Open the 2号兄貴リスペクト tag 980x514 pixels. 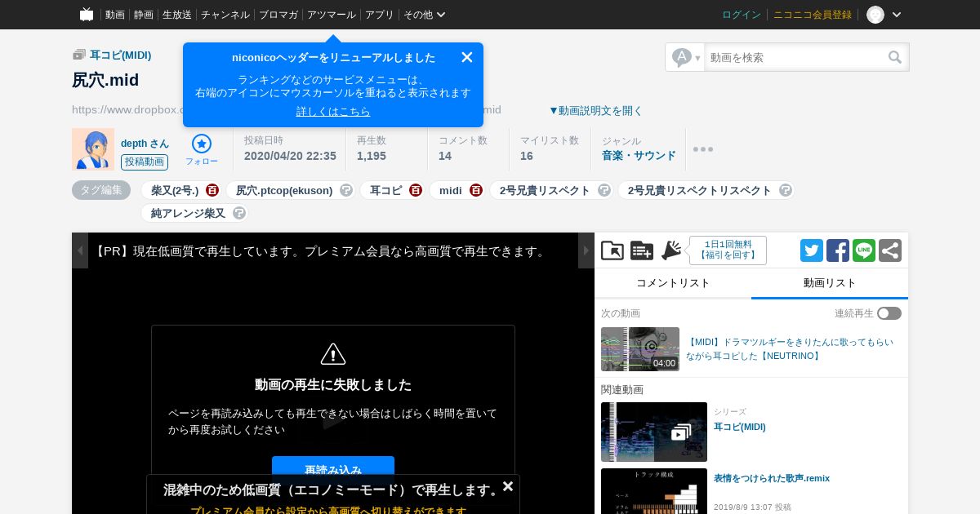545,190
